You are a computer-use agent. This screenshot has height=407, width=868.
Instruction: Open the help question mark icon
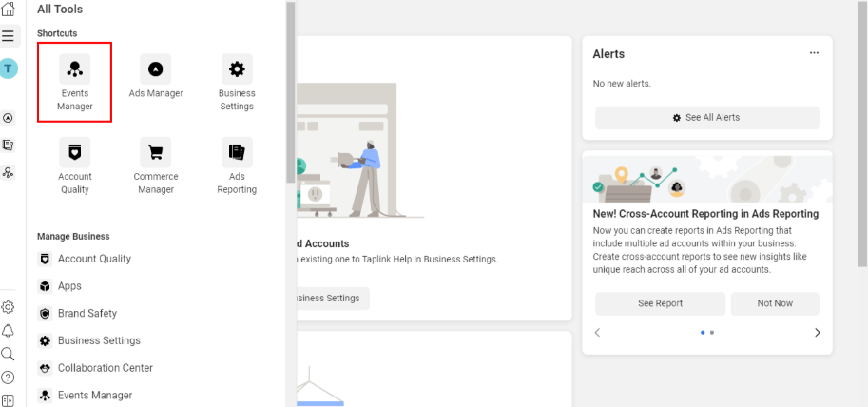pos(9,378)
